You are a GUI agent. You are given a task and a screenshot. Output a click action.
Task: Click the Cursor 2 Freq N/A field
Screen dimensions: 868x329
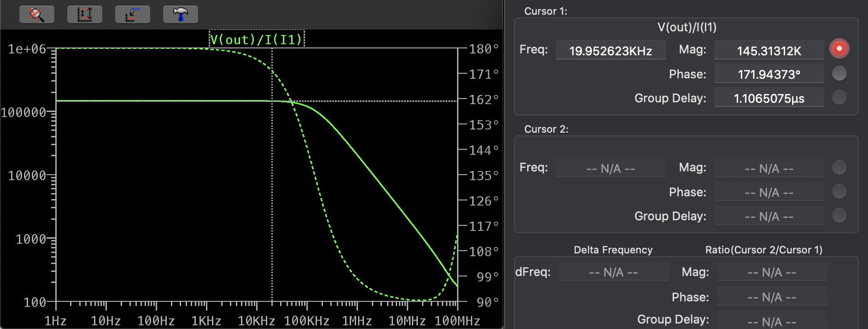(x=611, y=168)
